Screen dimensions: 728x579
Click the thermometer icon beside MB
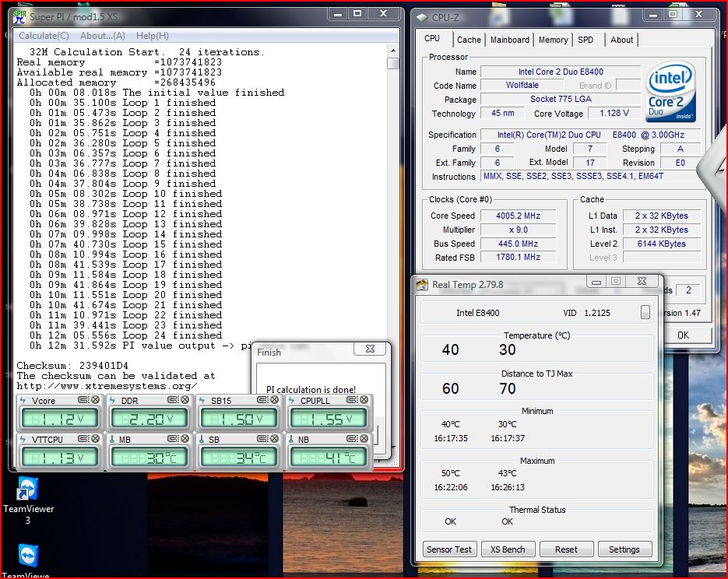pos(112,439)
